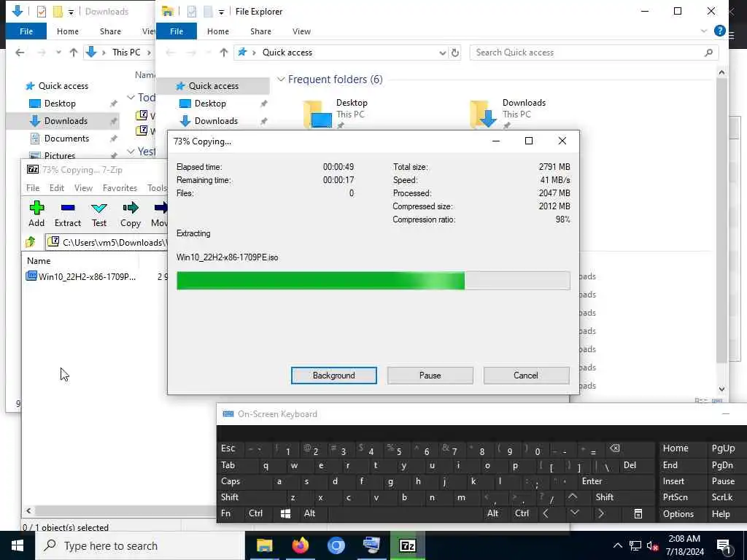
Task: Click the Win10_22H2-x86 ISO file in 7-Zip list
Action: point(81,276)
